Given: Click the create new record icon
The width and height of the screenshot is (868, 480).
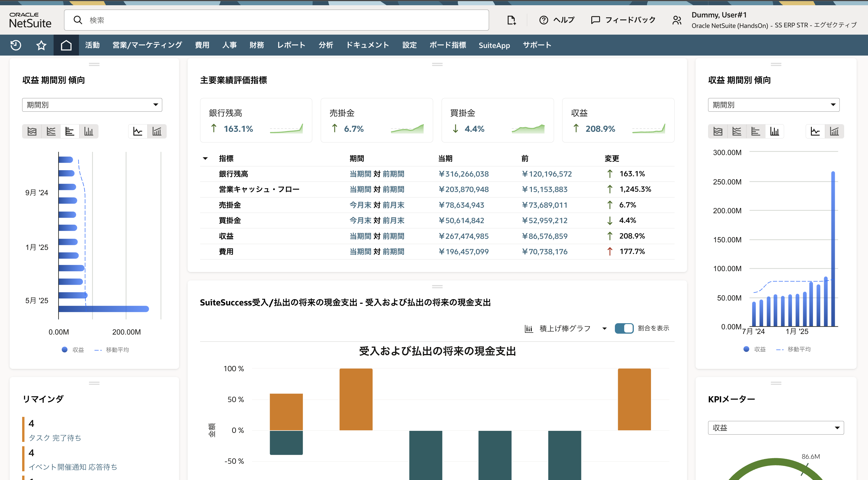Looking at the screenshot, I should coord(511,20).
